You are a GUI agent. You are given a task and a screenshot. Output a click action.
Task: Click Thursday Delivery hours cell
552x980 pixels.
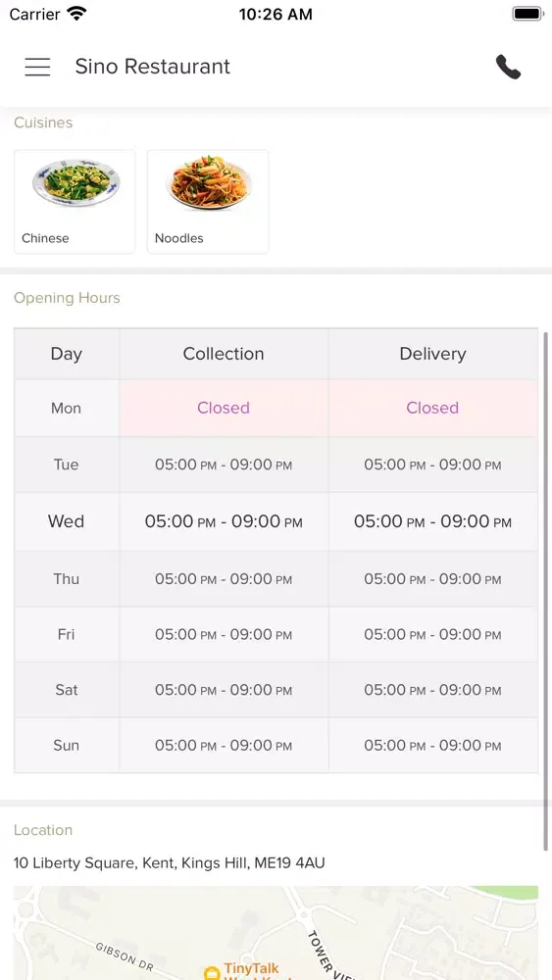[x=432, y=579]
